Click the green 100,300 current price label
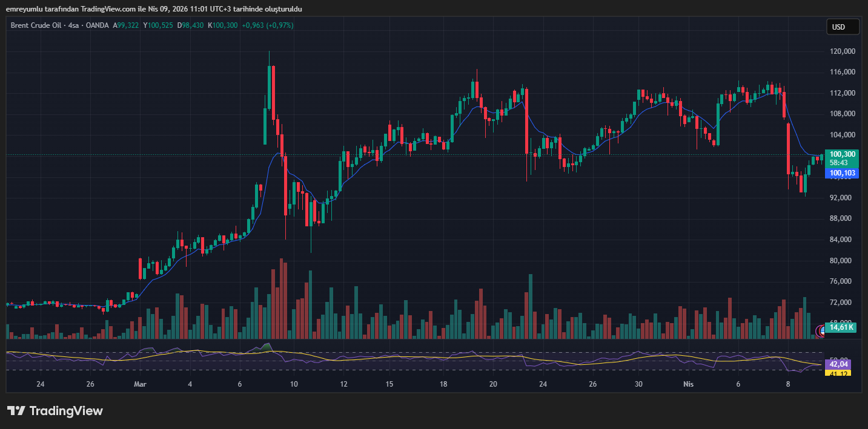This screenshot has height=429, width=868. pyautogui.click(x=842, y=154)
